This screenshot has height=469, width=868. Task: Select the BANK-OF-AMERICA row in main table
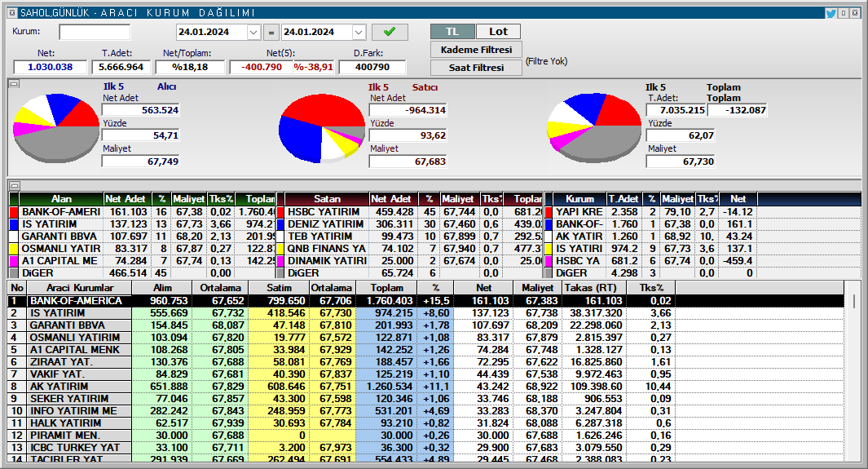tap(425, 301)
